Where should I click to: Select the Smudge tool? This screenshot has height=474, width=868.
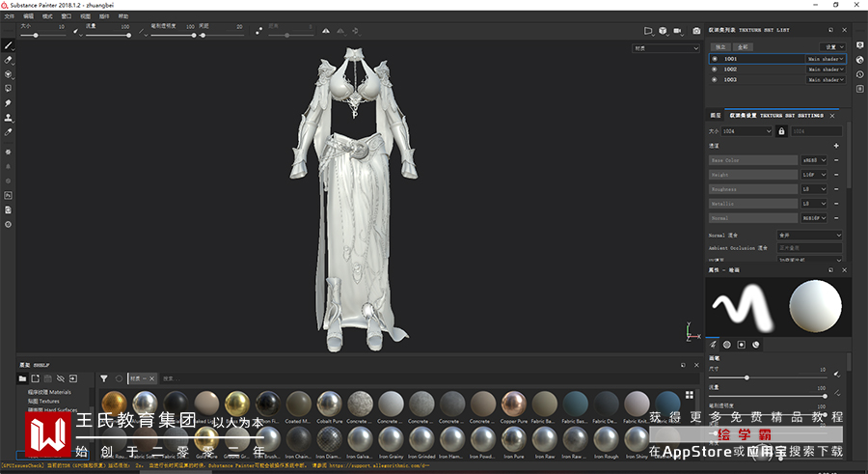(9, 103)
